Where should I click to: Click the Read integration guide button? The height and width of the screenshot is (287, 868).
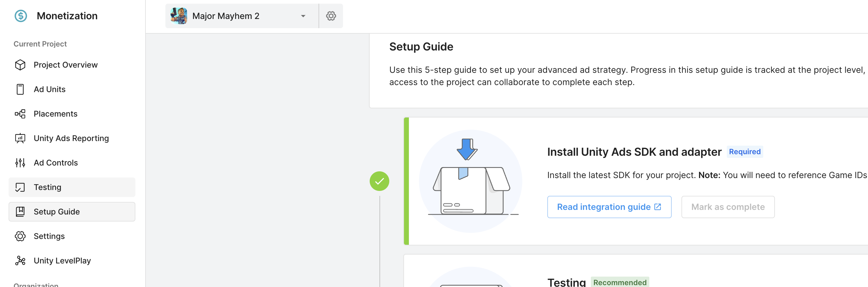coord(609,207)
